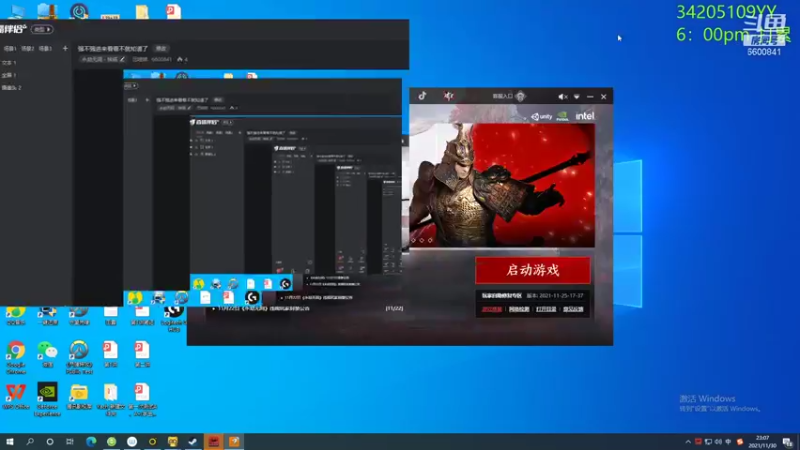The image size is (800, 450).
Task: Open taskbar search magnifier
Action: 30,441
